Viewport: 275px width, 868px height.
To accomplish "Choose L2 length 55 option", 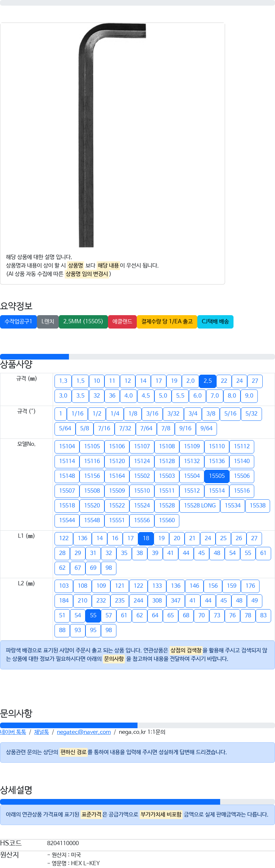I will [93, 616].
